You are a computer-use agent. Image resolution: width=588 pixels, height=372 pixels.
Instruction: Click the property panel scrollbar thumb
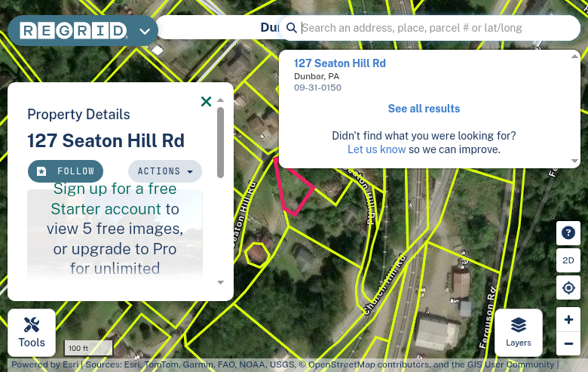pos(220,143)
